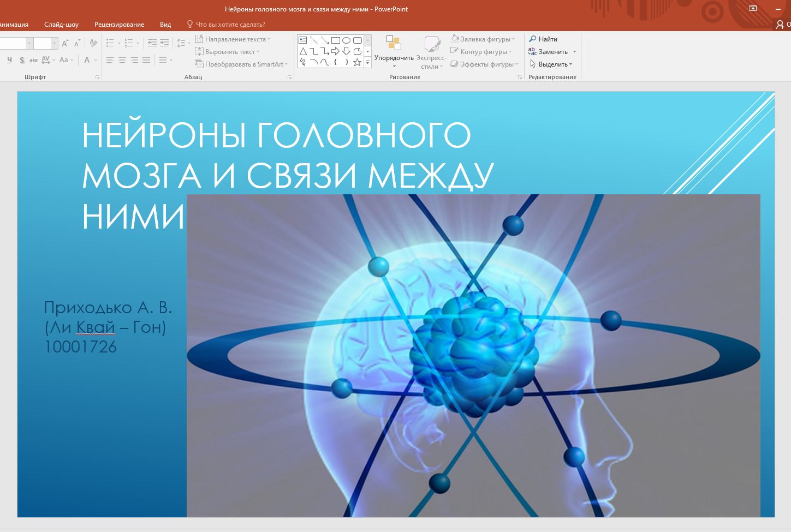Viewport: 791px width, 532px height.
Task: Select the arrow line shape
Action: (325, 40)
